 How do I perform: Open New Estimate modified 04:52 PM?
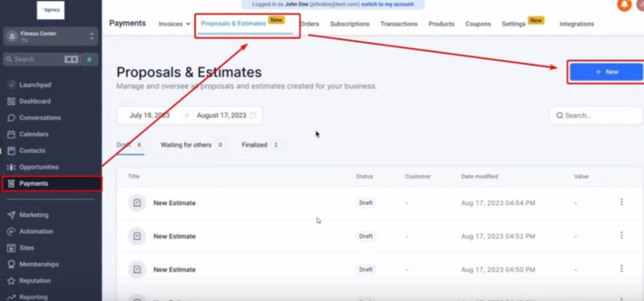(x=175, y=236)
